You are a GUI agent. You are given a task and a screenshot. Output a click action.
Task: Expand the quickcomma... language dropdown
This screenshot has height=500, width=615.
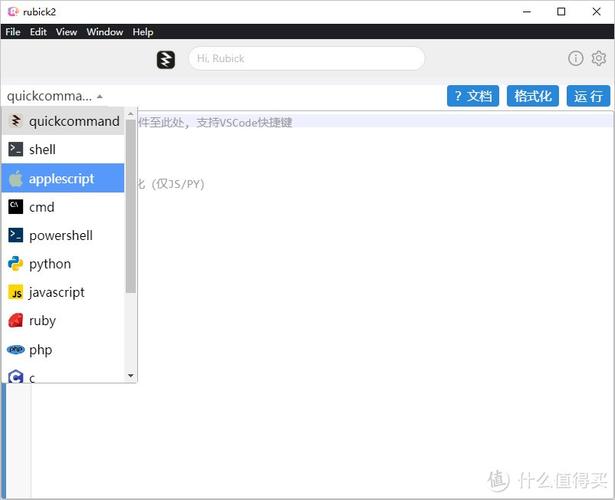[55, 96]
